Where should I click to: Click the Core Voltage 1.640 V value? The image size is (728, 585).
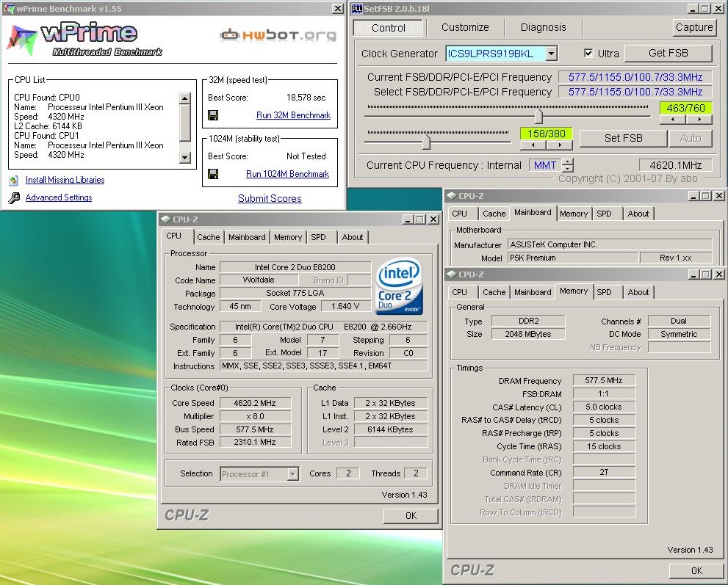click(345, 307)
